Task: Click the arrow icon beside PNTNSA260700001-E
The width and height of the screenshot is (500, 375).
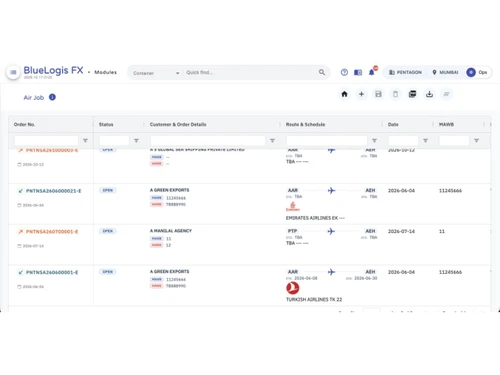Action: click(20, 232)
